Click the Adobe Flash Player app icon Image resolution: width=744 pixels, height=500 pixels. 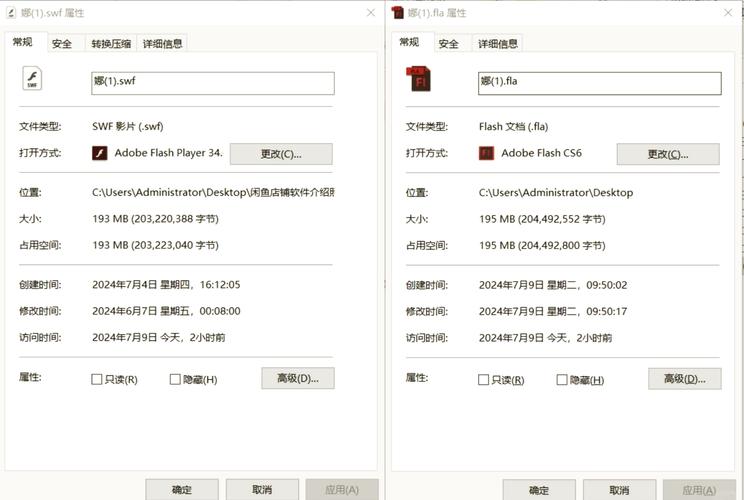tap(100, 153)
